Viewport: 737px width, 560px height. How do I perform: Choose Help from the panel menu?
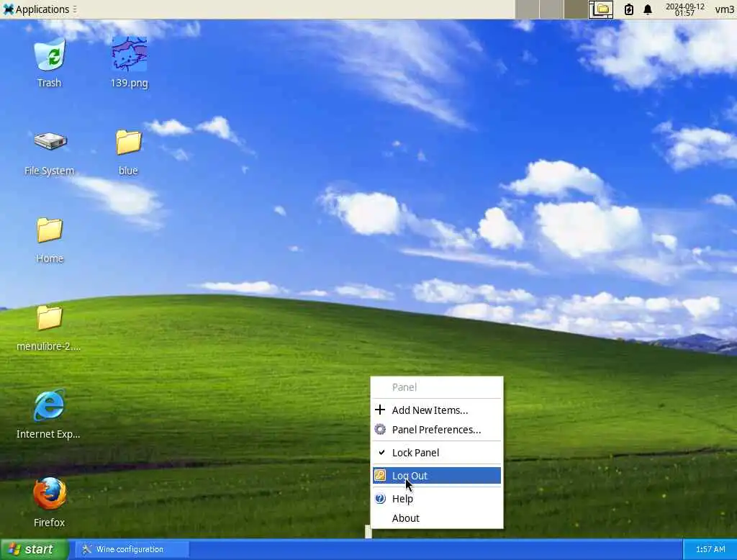click(x=437, y=499)
